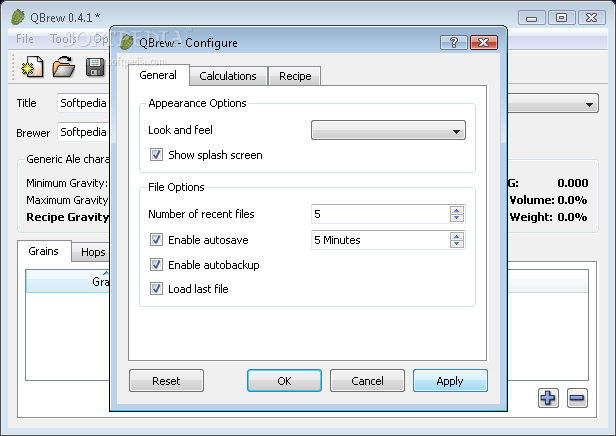616x436 pixels.
Task: Increase the number of recent files
Action: pos(456,210)
